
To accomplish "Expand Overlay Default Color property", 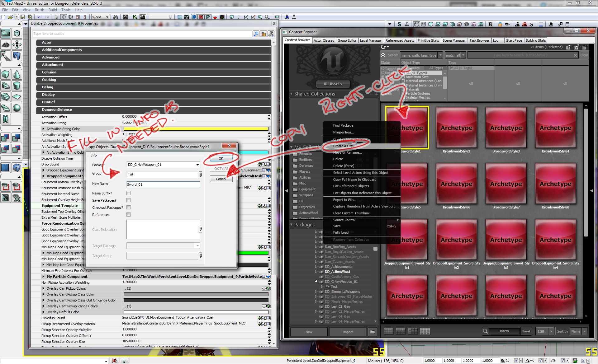I will [x=43, y=312].
